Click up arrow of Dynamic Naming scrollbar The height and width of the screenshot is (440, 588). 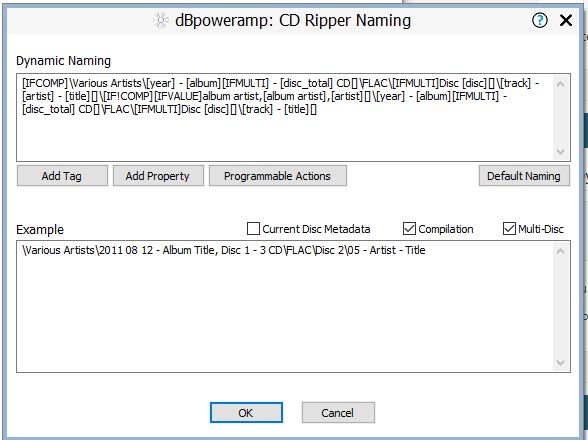(560, 84)
